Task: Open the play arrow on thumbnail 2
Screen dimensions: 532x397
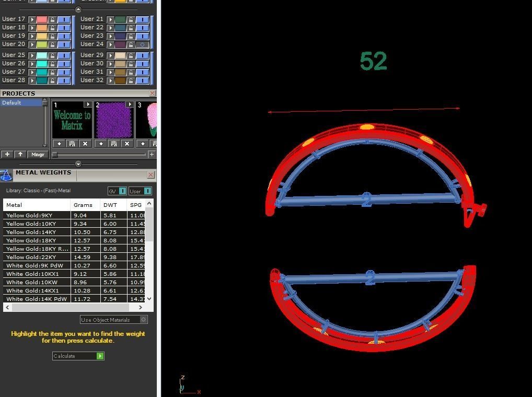Action: point(130,105)
